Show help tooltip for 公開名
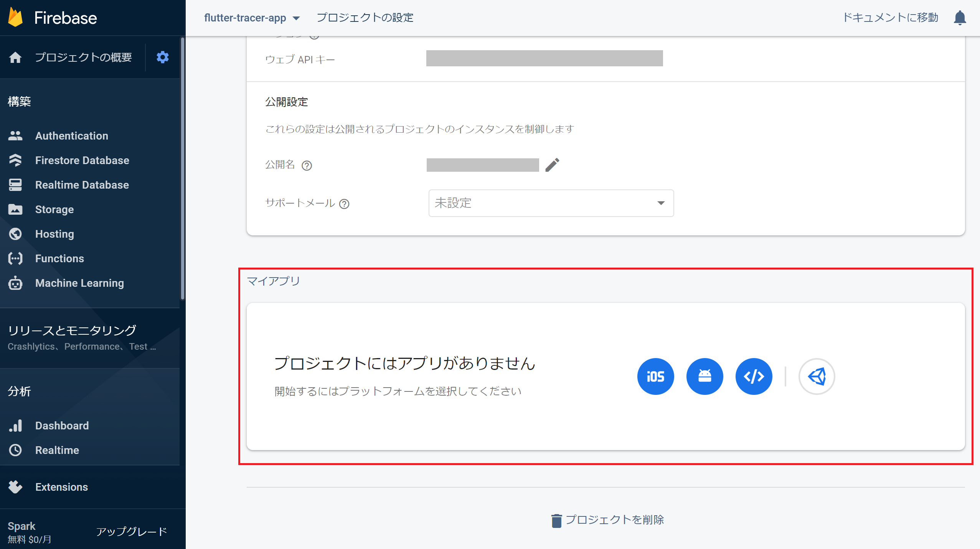 point(307,166)
